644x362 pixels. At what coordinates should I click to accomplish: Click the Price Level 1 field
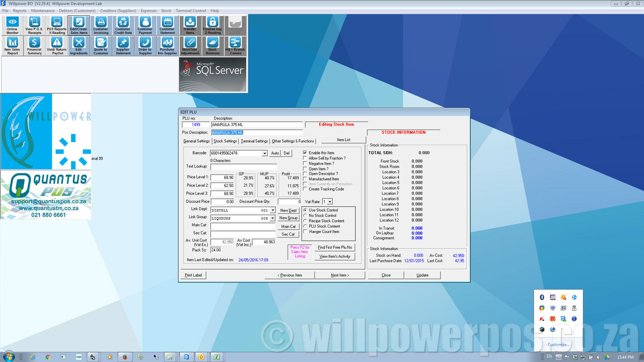(x=223, y=177)
